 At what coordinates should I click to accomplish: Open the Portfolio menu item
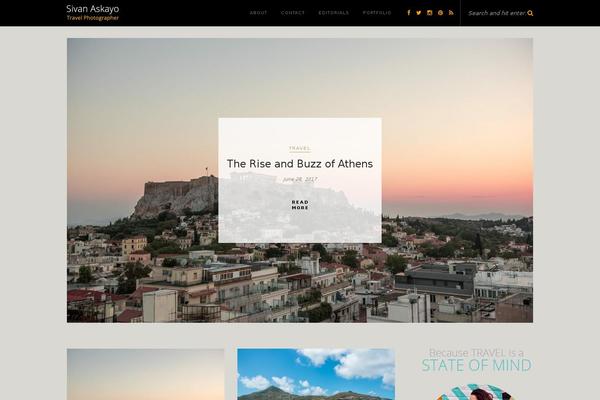click(x=377, y=13)
